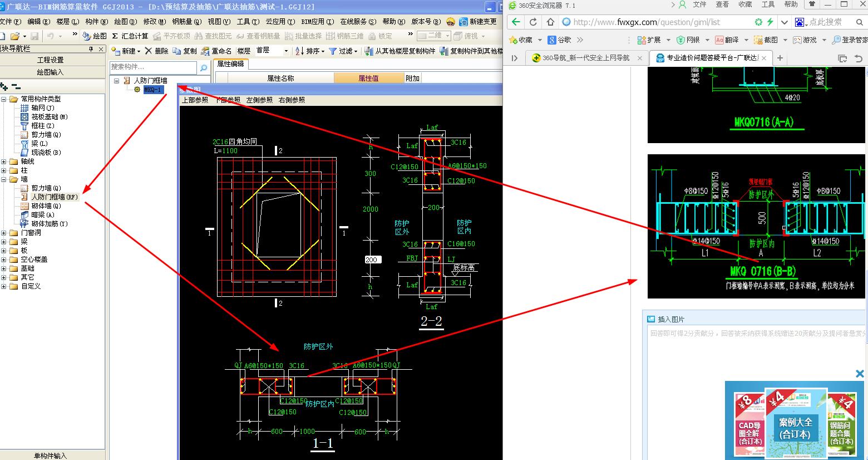Collapse the 常用构件类型 tree folder

[4, 99]
